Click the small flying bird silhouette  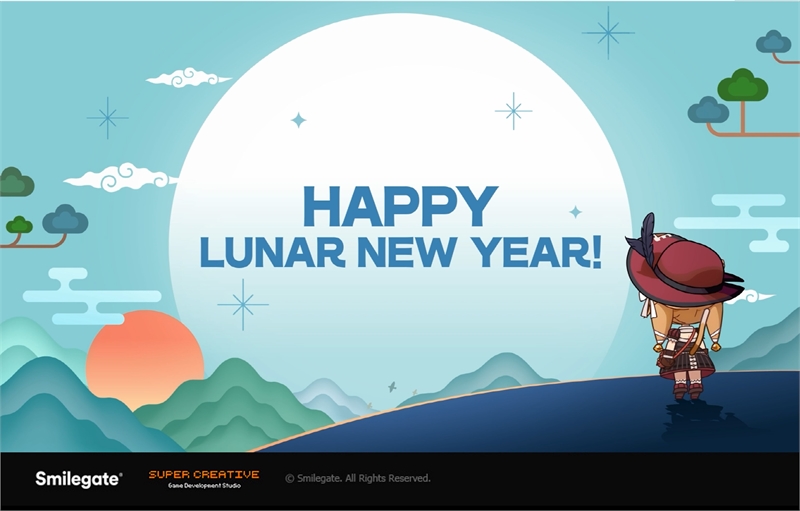point(392,387)
